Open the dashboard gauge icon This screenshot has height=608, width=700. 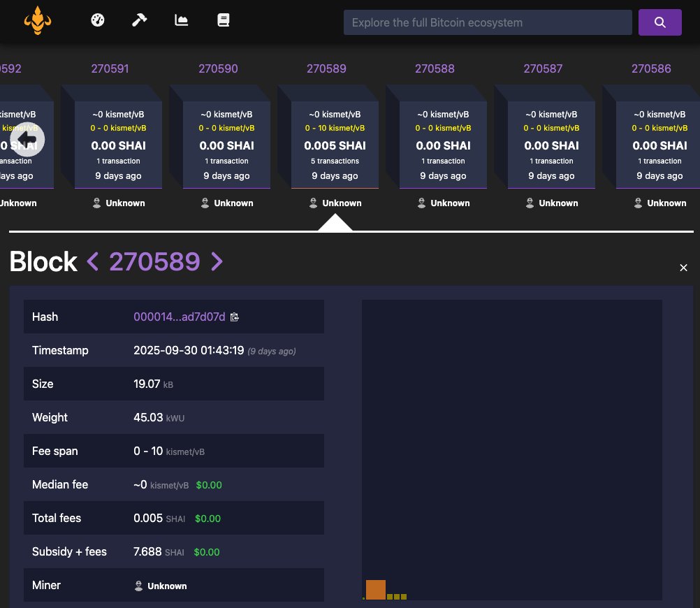(97, 20)
